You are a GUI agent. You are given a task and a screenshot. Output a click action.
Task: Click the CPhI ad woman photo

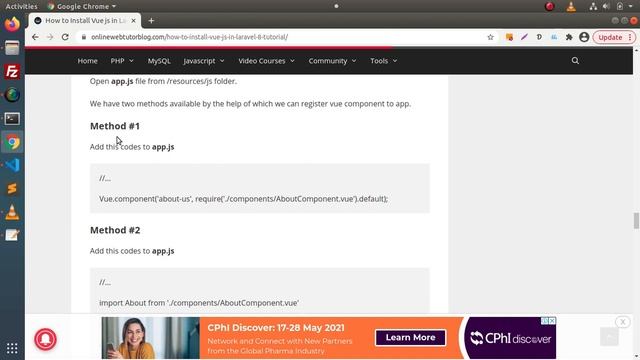click(150, 338)
